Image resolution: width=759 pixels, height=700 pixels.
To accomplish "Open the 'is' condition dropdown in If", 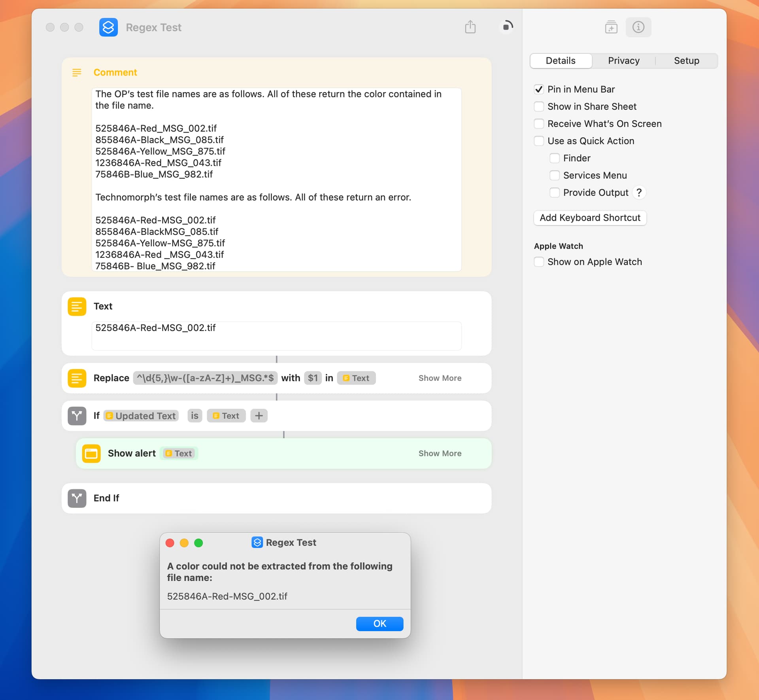I will tap(194, 416).
